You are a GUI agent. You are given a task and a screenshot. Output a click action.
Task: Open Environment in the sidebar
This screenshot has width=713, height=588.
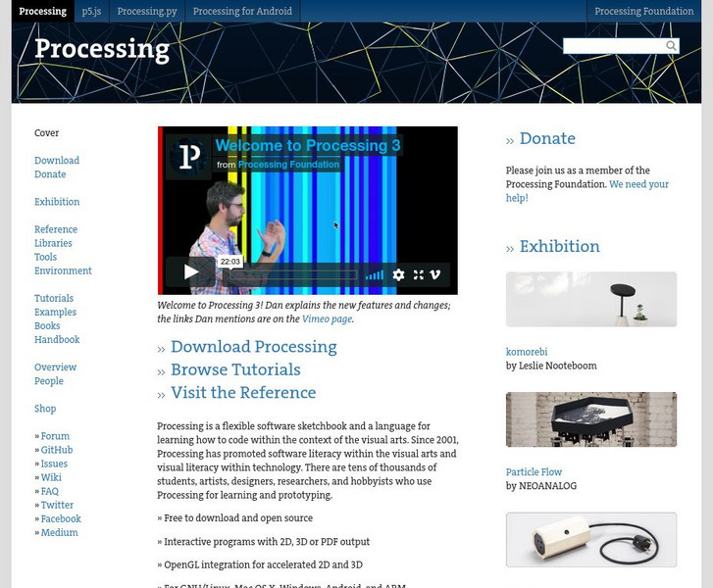pyautogui.click(x=63, y=270)
